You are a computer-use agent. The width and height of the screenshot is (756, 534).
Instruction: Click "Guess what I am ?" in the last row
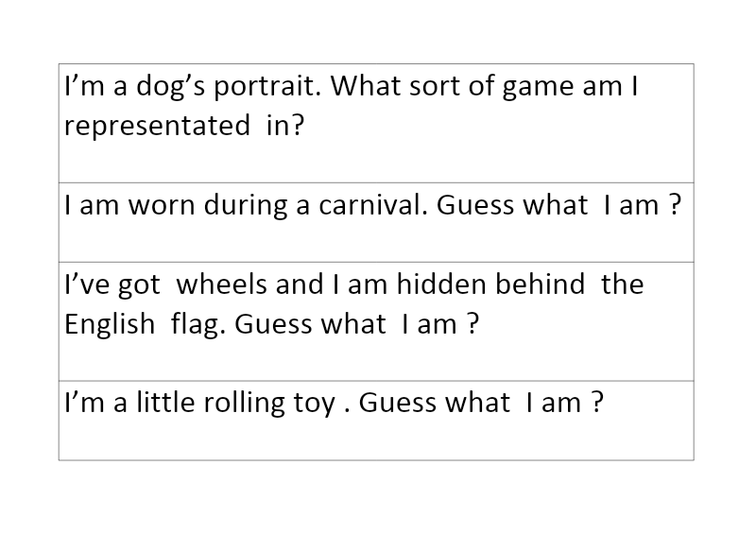pyautogui.click(x=481, y=403)
